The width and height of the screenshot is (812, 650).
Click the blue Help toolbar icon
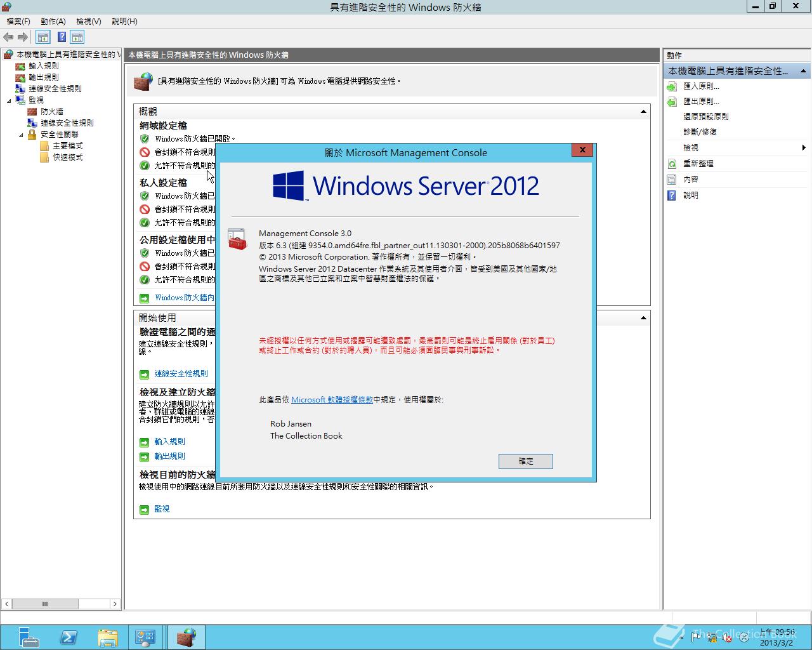pos(62,37)
